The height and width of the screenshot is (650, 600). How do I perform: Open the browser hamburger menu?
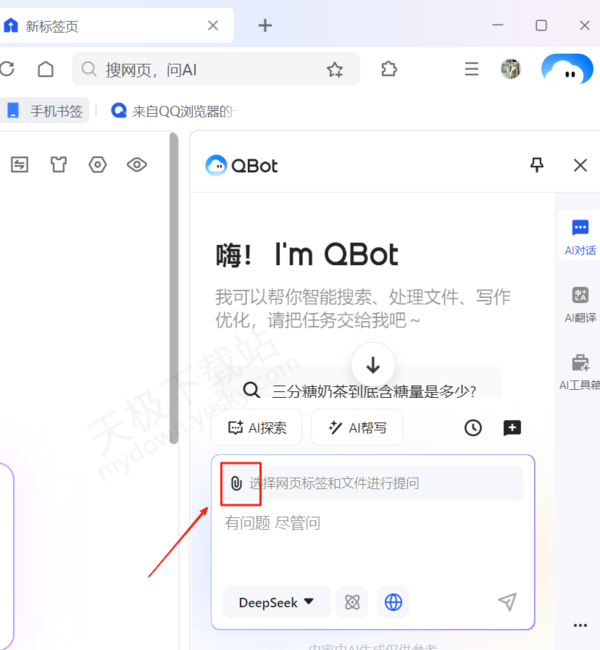[472, 69]
